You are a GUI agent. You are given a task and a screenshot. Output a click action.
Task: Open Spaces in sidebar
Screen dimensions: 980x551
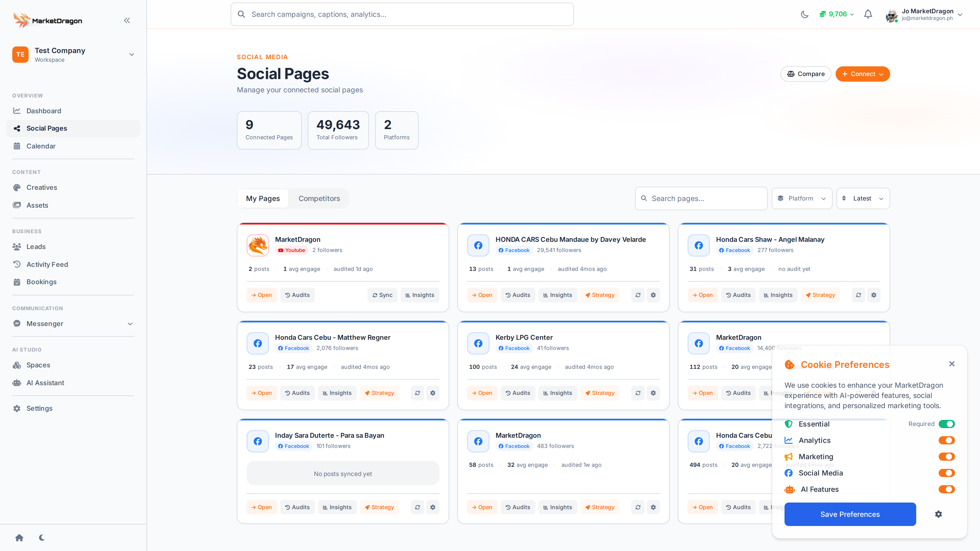[x=73, y=365]
